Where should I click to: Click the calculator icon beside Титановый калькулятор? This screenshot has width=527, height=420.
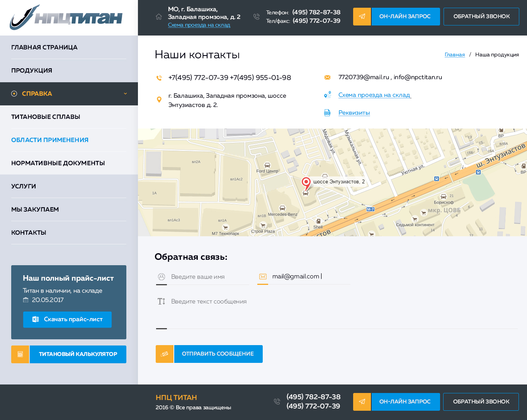point(20,354)
